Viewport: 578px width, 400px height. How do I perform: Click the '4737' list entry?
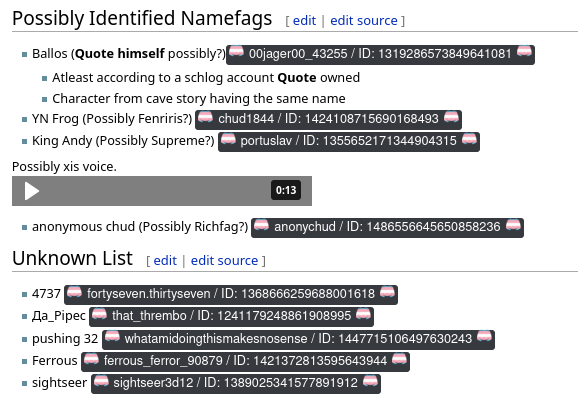(46, 294)
